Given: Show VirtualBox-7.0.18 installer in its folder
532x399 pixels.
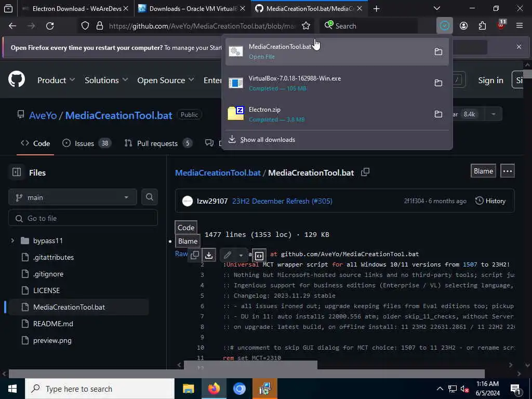Looking at the screenshot, I should point(438,83).
